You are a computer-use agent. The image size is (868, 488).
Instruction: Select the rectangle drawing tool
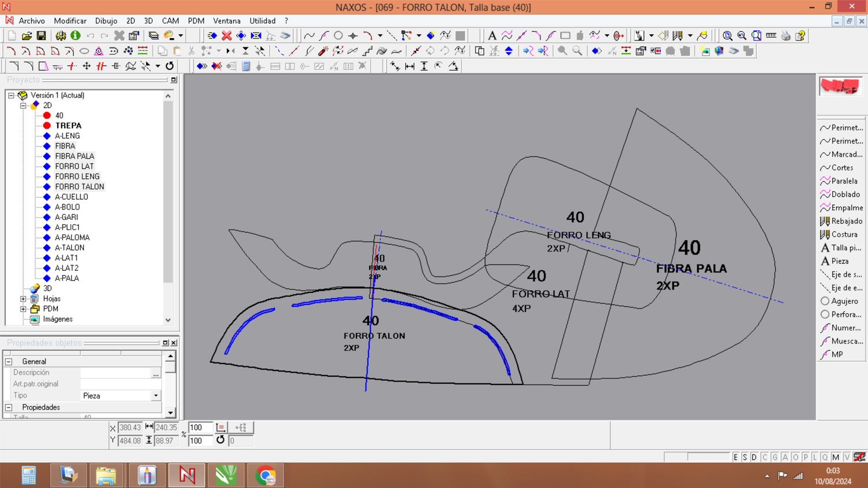565,36
